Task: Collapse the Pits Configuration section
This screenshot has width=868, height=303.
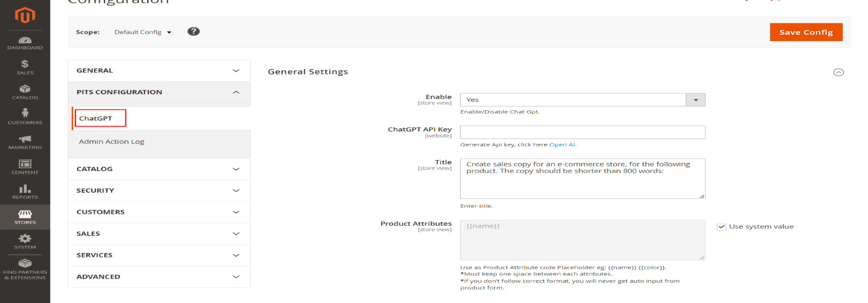Action: [159, 92]
